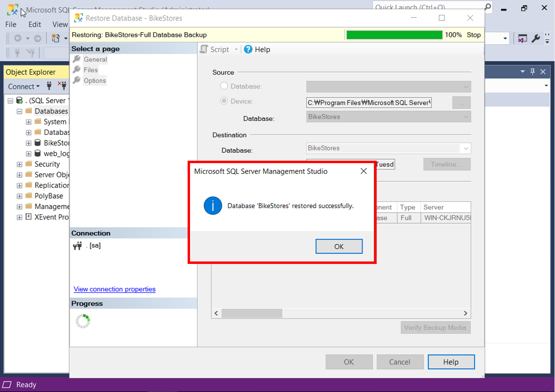Select the Options page
This screenshot has width=555, height=392.
95,81
